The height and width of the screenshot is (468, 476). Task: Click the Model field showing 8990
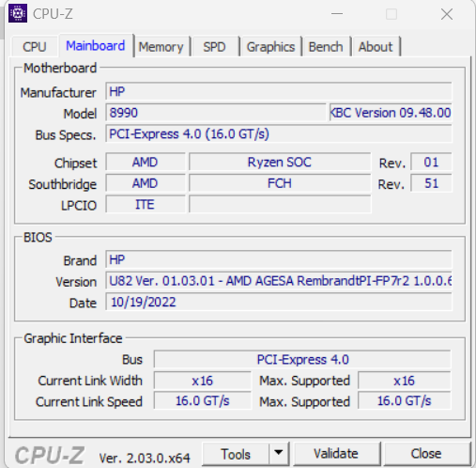point(215,113)
